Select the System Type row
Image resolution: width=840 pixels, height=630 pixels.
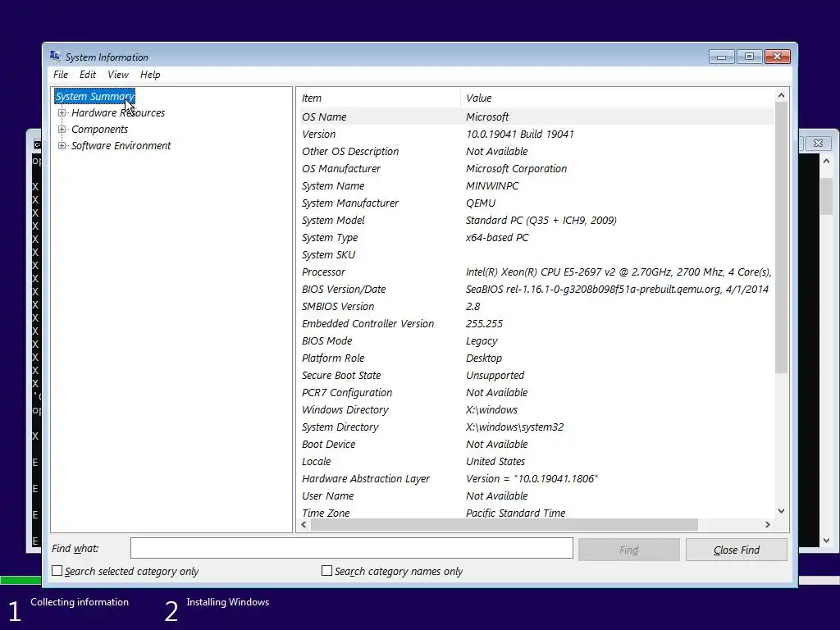(x=535, y=237)
